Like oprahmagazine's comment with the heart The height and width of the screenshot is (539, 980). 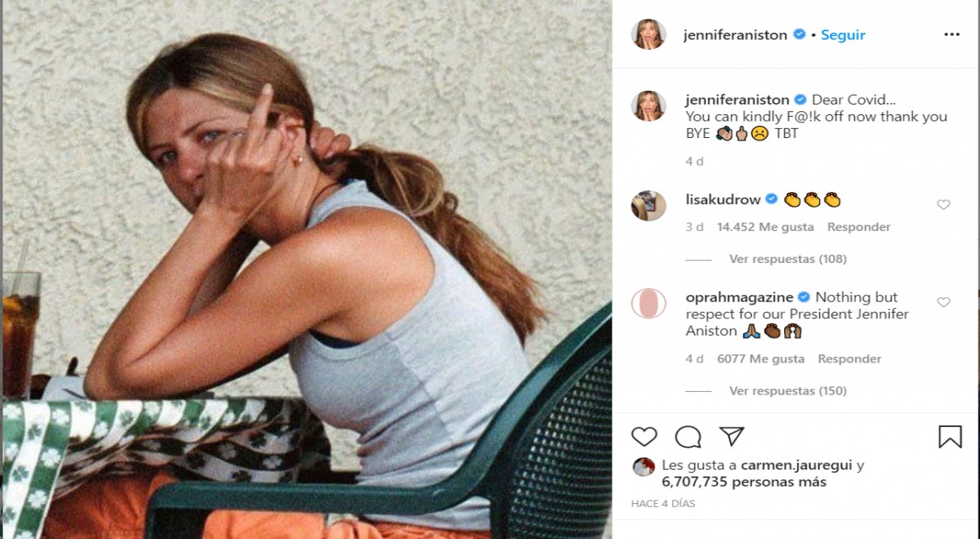click(x=943, y=302)
